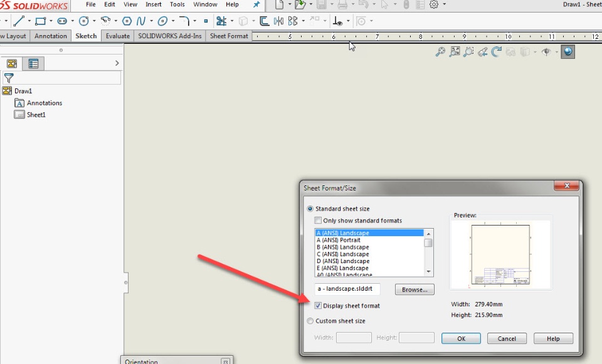Image resolution: width=602 pixels, height=364 pixels.
Task: Activate the Mirror Entities tool
Action: click(x=278, y=21)
